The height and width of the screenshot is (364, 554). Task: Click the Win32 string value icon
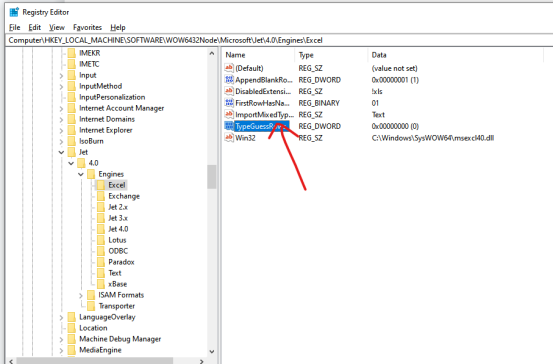229,137
